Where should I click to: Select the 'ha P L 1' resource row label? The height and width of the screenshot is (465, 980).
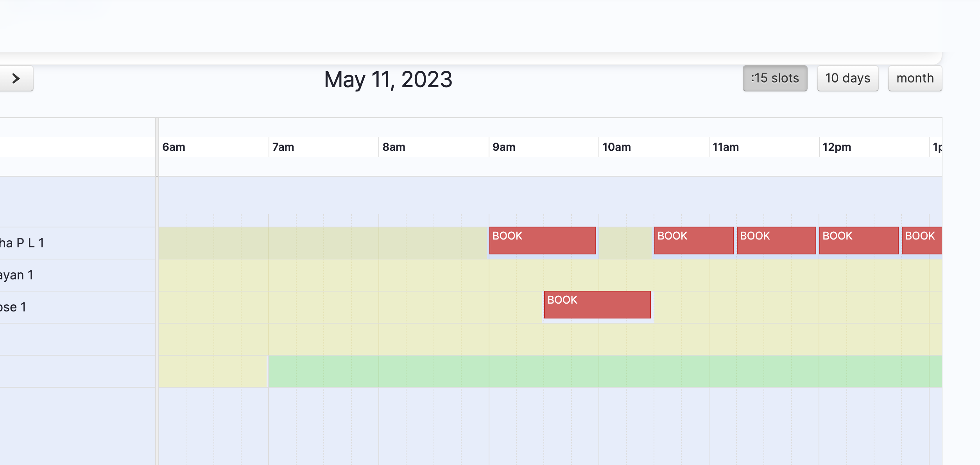coord(22,243)
